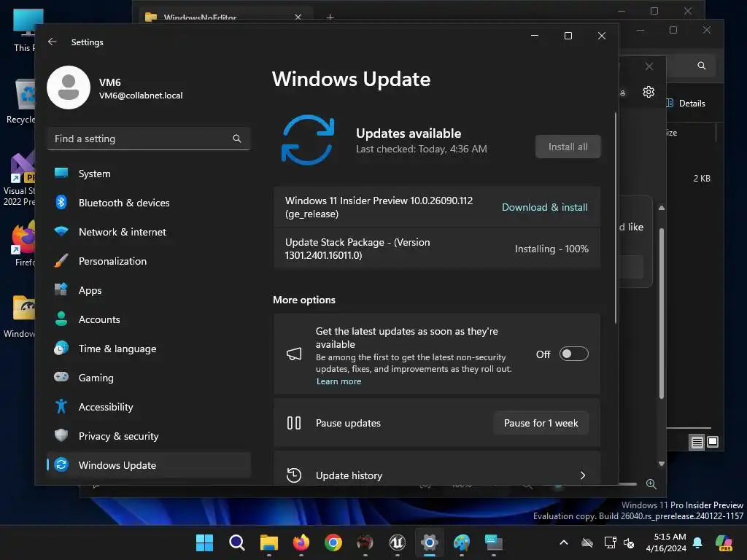Click Details button in background Explorer window
The image size is (747, 560).
tap(686, 104)
